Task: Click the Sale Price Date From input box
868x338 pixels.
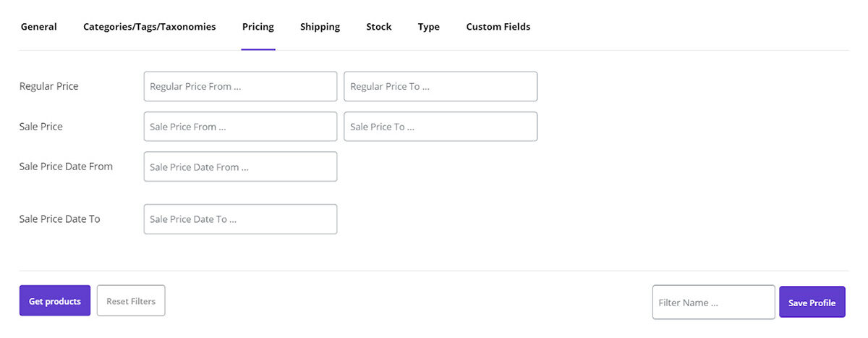Action: pos(240,166)
